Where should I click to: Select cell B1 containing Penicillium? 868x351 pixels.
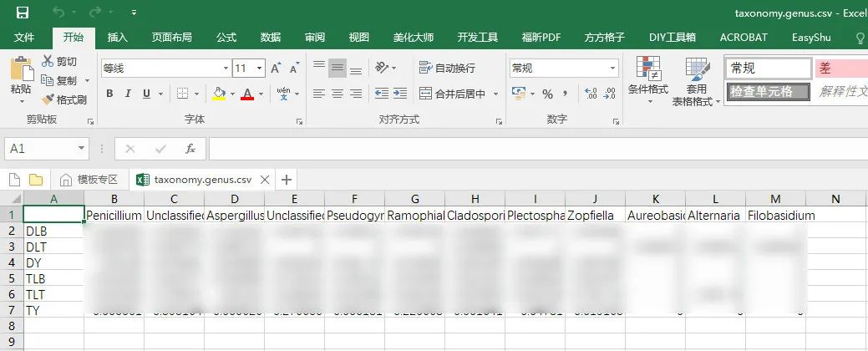click(114, 216)
